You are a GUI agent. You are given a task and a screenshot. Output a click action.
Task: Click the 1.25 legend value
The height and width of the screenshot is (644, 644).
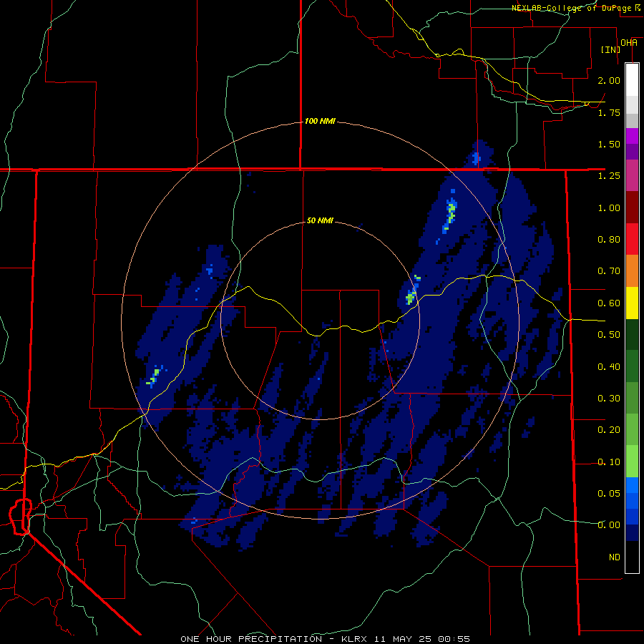pos(609,176)
